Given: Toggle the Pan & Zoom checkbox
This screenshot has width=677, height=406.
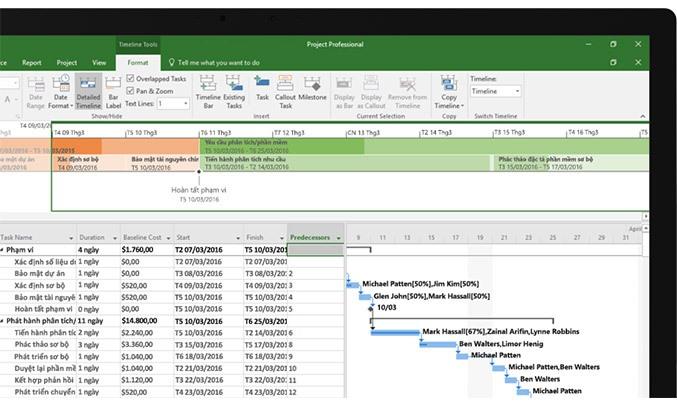Looking at the screenshot, I should click(130, 91).
